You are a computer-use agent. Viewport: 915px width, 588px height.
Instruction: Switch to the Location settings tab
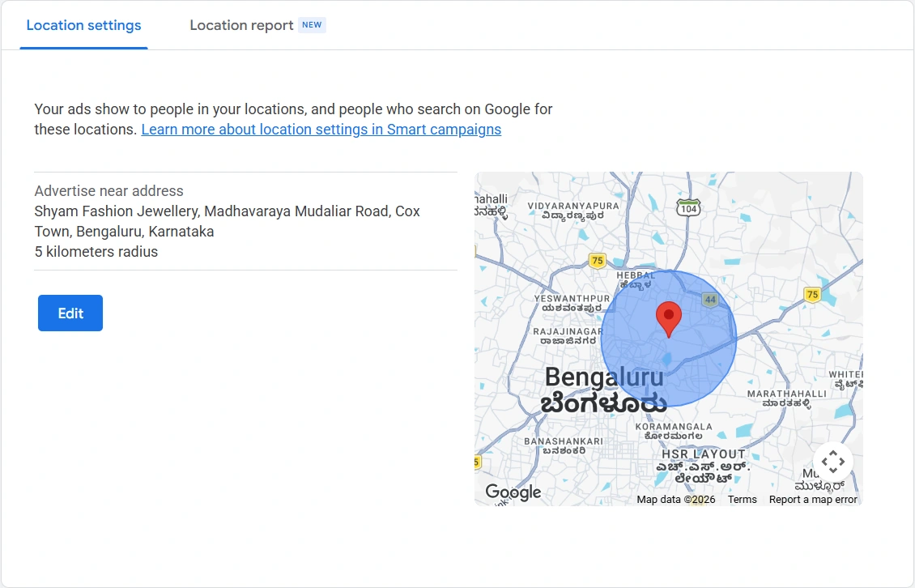pos(83,26)
